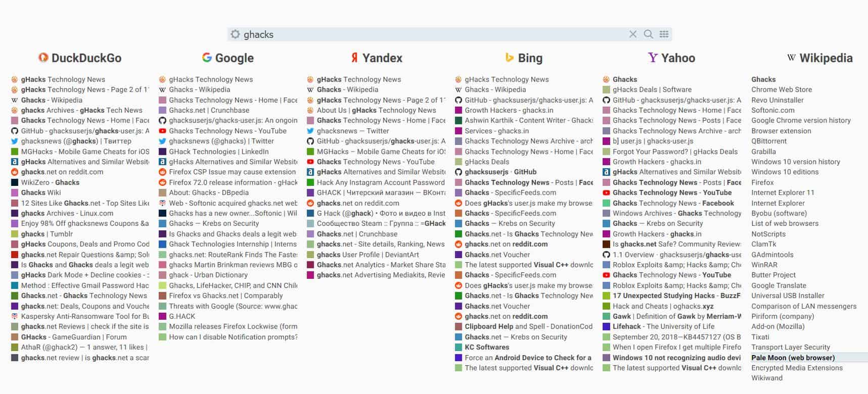Open DuckDuckGo result 'WikiZero - Ghacks'
This screenshot has height=394, width=868.
tap(50, 182)
